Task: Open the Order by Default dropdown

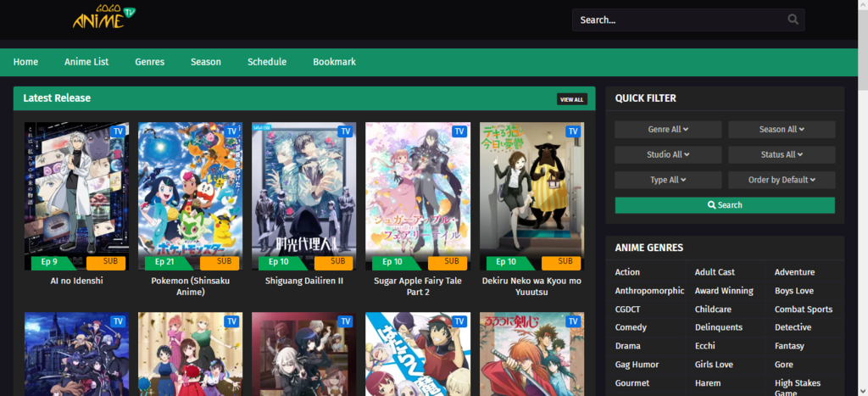Action: (x=782, y=180)
